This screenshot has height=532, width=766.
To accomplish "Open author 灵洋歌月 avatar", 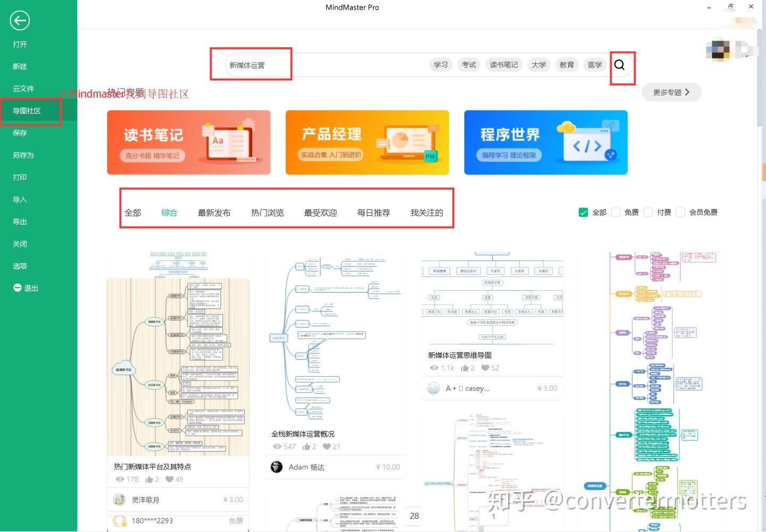I will [x=120, y=500].
